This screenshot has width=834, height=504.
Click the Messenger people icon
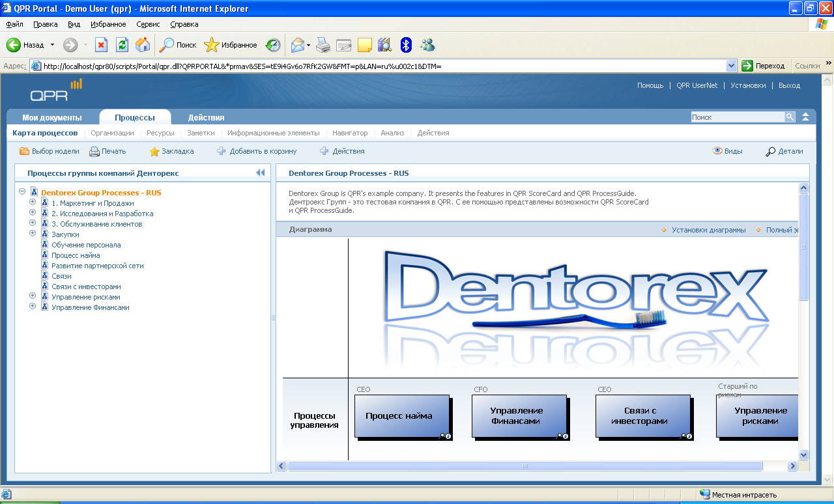[x=427, y=45]
